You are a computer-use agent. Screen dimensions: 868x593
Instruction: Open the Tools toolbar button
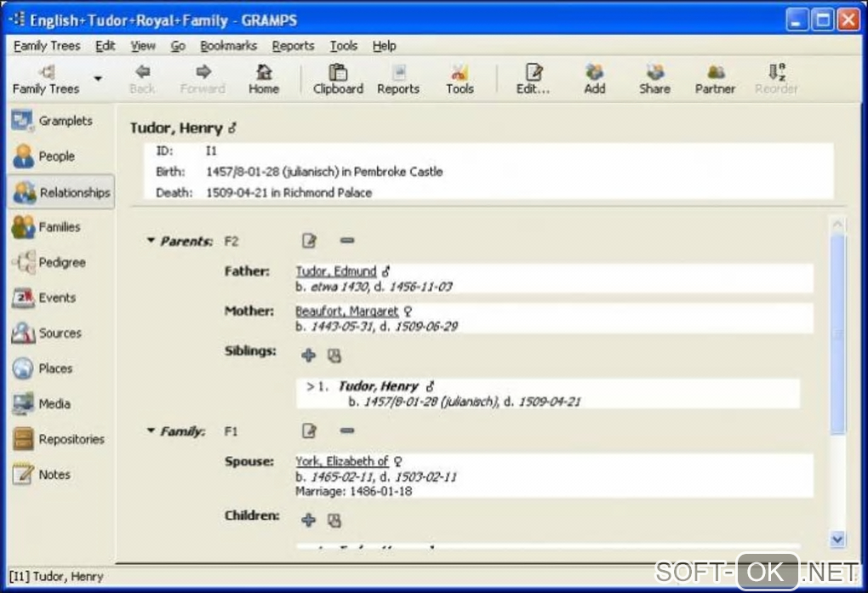tap(460, 78)
